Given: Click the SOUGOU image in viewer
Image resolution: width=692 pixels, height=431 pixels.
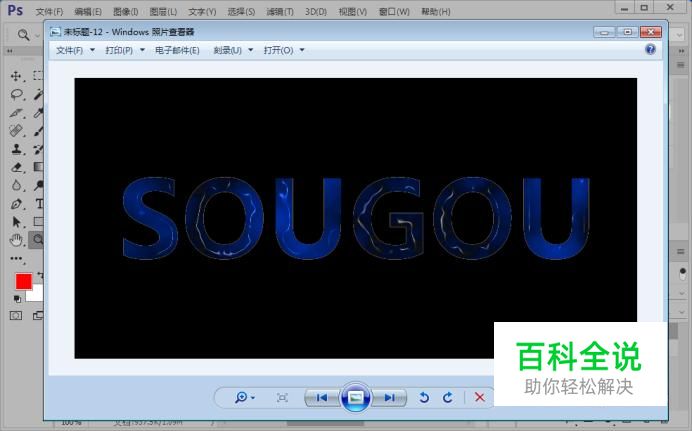Looking at the screenshot, I should (355, 218).
